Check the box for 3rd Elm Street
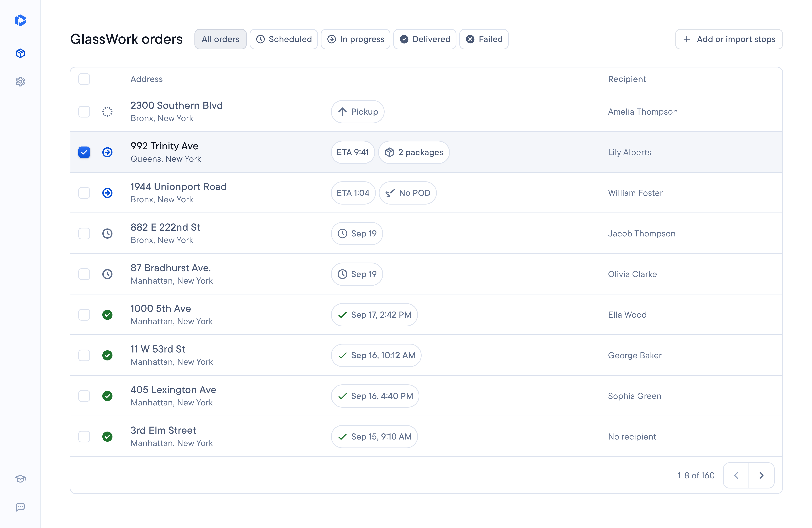 click(x=84, y=436)
